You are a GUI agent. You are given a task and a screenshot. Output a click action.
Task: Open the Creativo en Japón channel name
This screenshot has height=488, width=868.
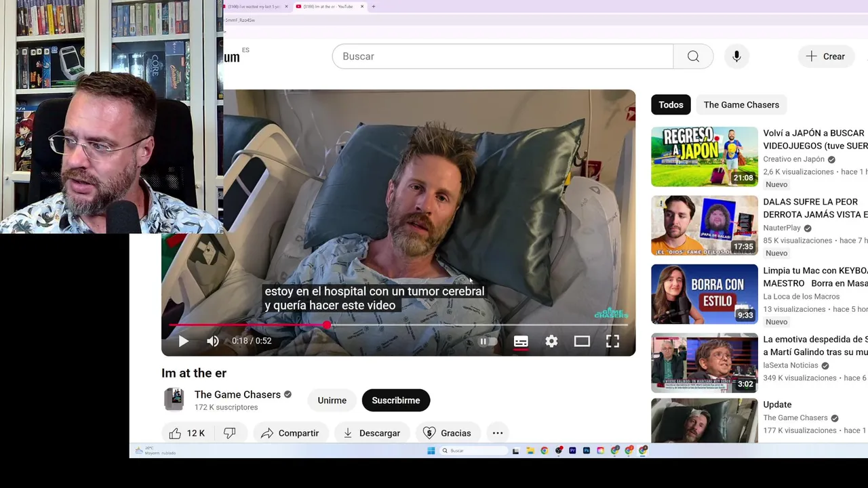click(794, 159)
